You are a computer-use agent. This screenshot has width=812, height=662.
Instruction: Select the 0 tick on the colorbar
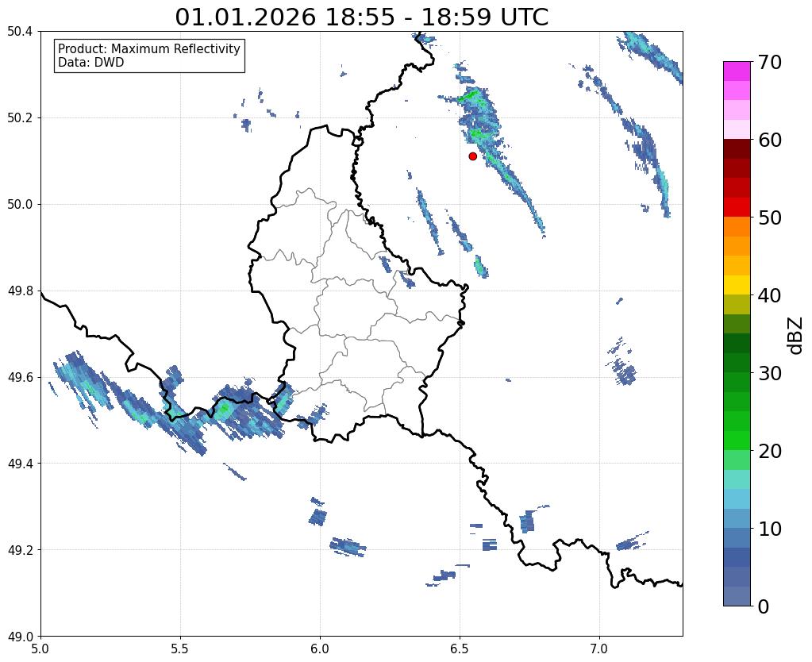pos(764,606)
